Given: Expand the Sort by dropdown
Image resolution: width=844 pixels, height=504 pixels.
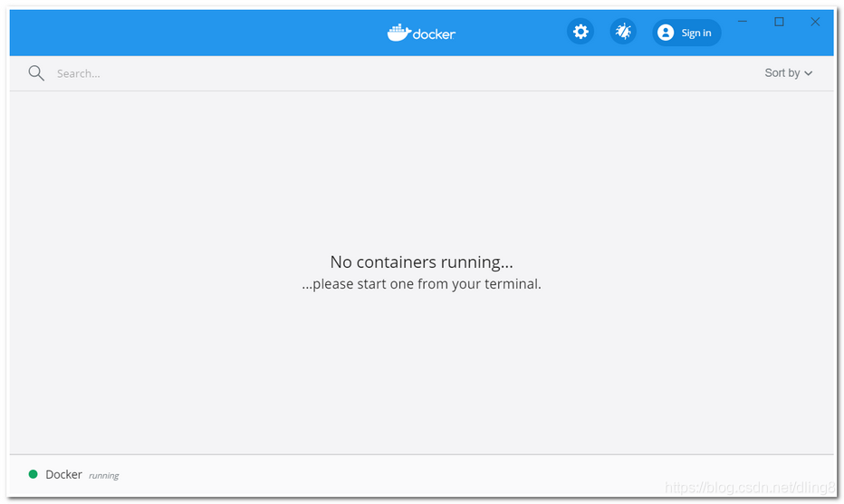Looking at the screenshot, I should (x=789, y=73).
